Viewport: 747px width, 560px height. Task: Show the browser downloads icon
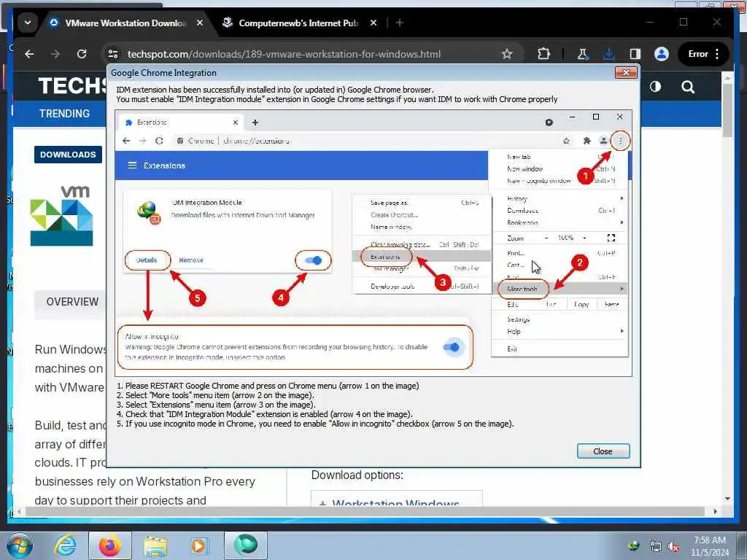[x=608, y=54]
